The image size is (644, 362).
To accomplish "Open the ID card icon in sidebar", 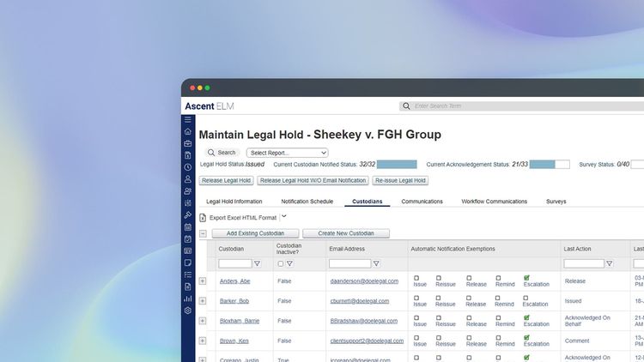I will 188,250.
